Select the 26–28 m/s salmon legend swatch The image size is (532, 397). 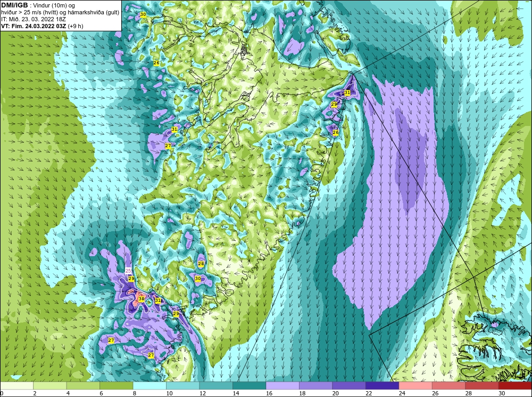[449, 385]
